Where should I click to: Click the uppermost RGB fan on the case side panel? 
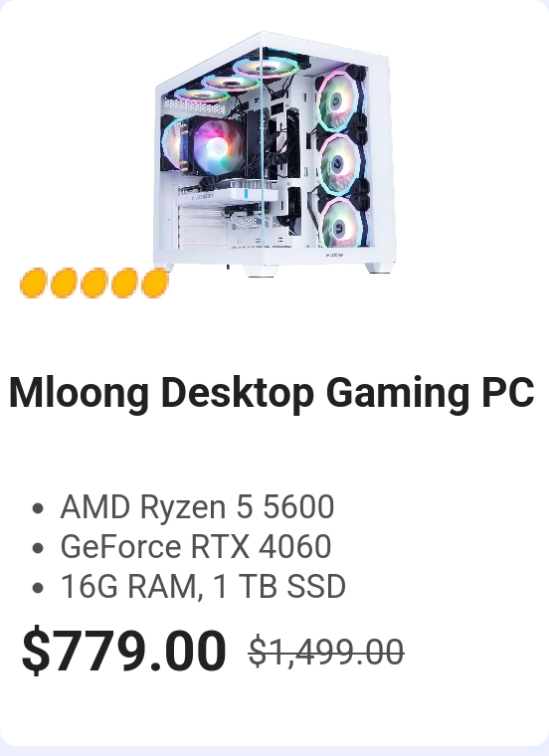coord(335,100)
